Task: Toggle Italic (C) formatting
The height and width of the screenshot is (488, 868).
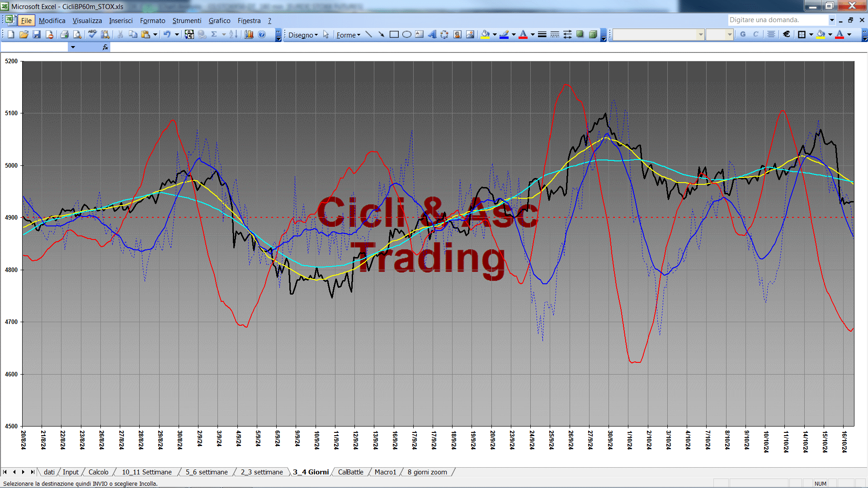Action: (755, 34)
